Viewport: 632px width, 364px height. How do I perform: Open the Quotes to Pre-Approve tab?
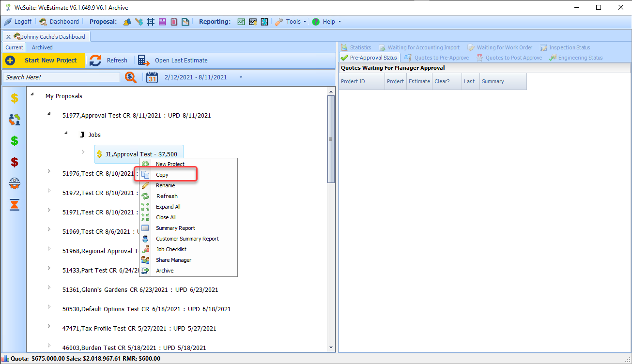(x=436, y=58)
